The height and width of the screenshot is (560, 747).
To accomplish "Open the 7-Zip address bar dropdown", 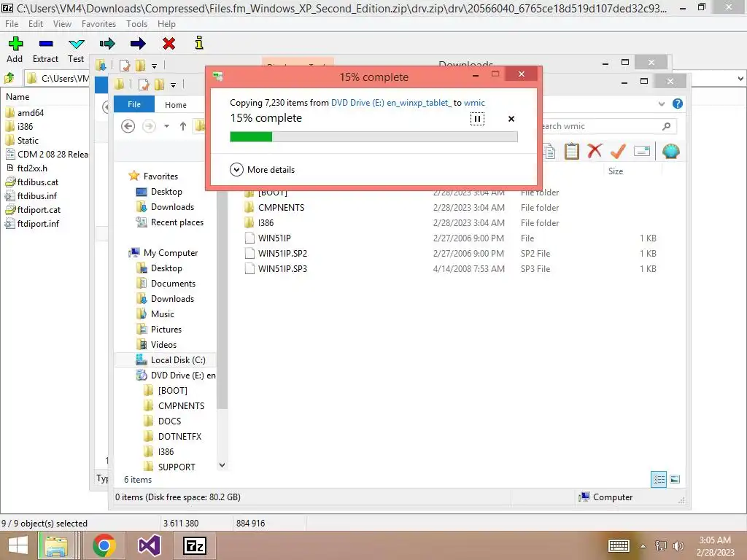I will (x=741, y=79).
